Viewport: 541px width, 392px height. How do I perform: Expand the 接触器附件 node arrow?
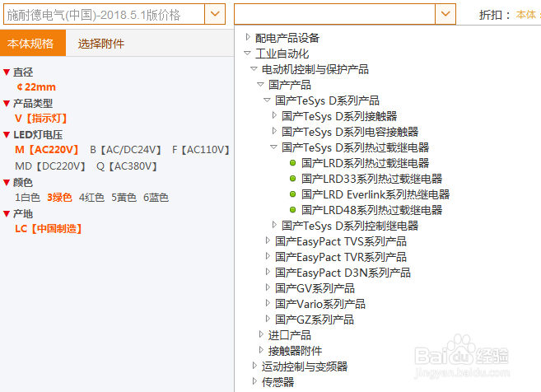pos(261,350)
